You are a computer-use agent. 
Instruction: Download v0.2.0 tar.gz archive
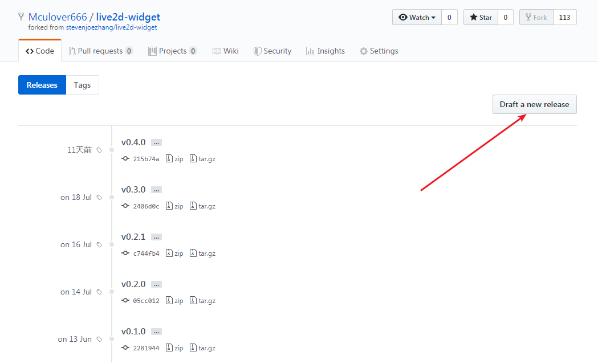[202, 300]
